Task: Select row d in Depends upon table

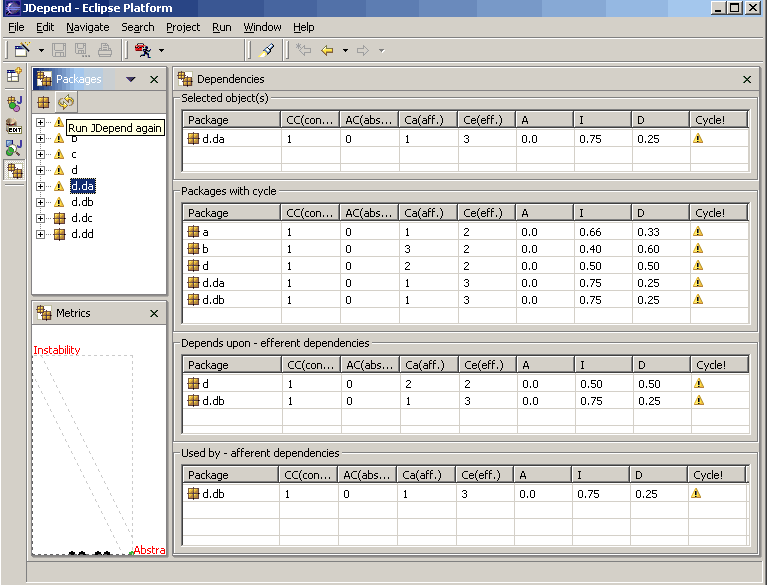Action: [466, 384]
